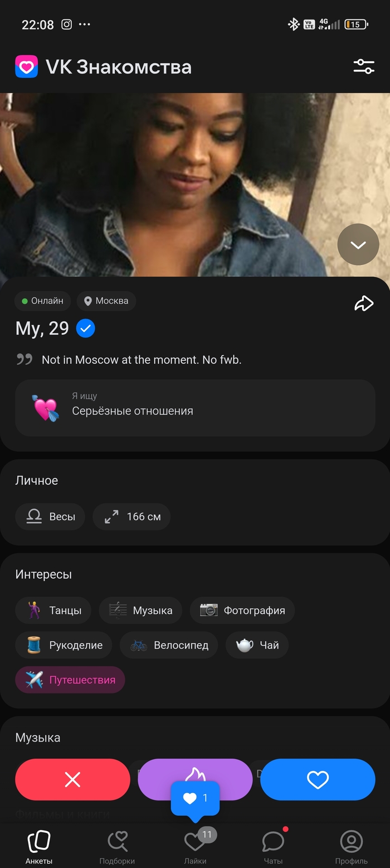Tap the blue verified checkmark badge
The image size is (390, 868).
[85, 329]
